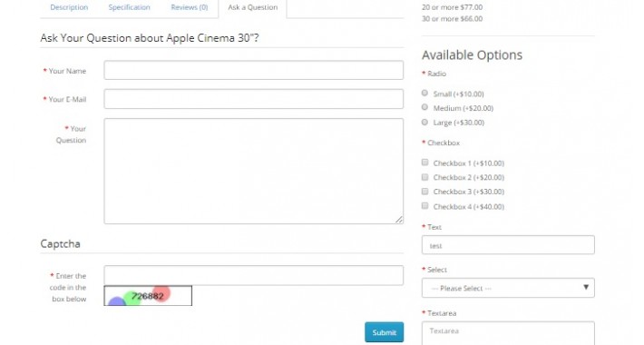
Task: Click the Textarea option field
Action: 508,333
